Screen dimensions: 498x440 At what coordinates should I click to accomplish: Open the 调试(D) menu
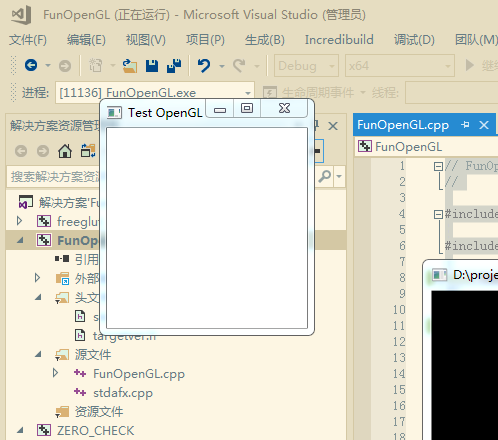(x=414, y=40)
